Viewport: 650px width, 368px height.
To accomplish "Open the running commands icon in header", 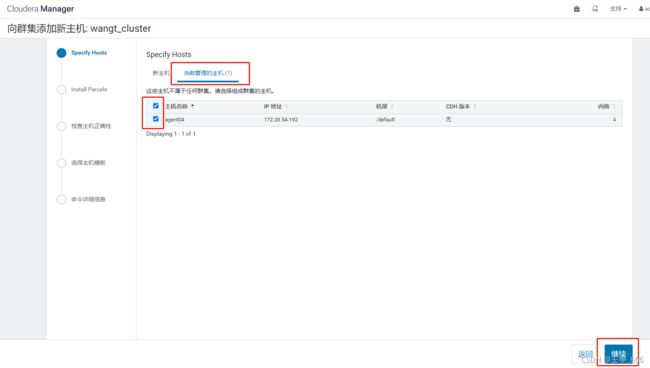I will (x=595, y=9).
